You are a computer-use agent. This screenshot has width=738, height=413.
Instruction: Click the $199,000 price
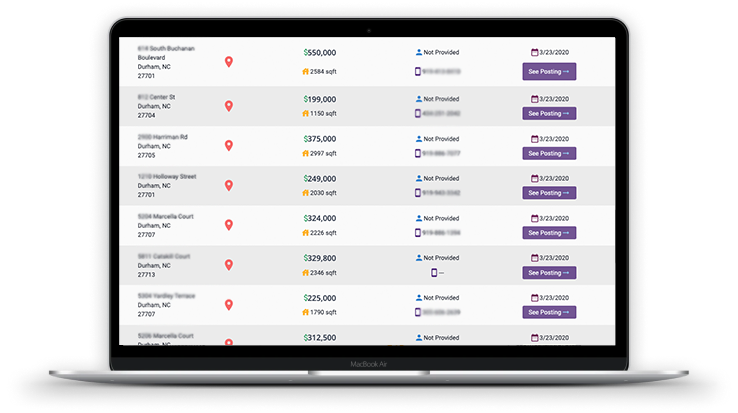pos(320,99)
